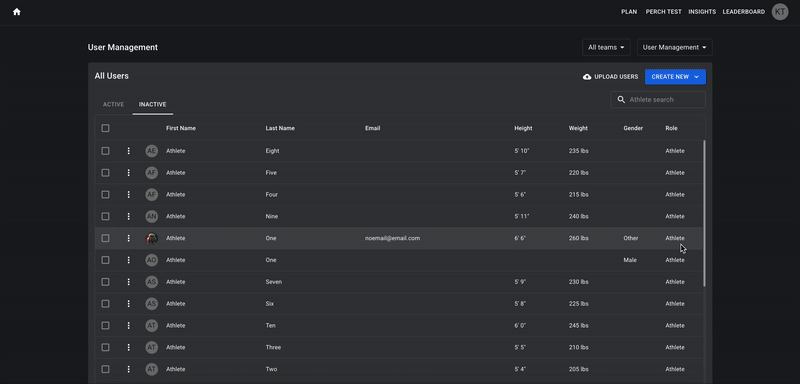Image resolution: width=800 pixels, height=384 pixels.
Task: Click the AF avatar of Athlete Four
Action: pos(152,195)
